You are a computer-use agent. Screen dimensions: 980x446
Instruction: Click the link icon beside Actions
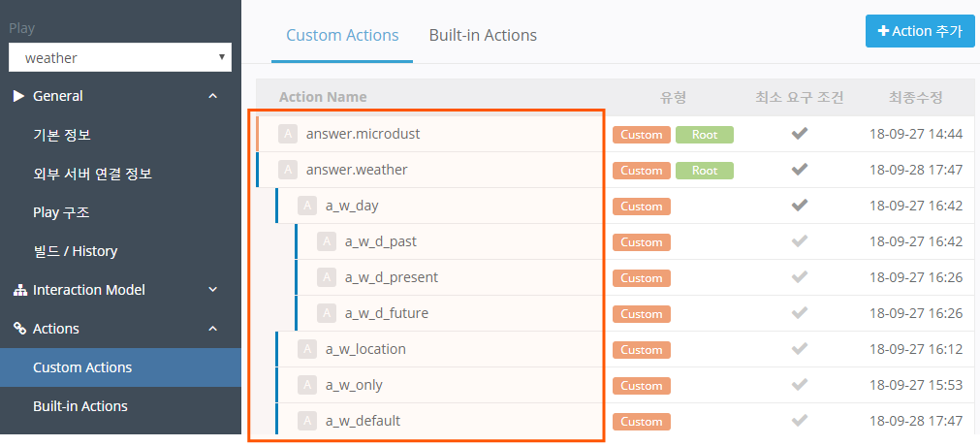tap(19, 329)
